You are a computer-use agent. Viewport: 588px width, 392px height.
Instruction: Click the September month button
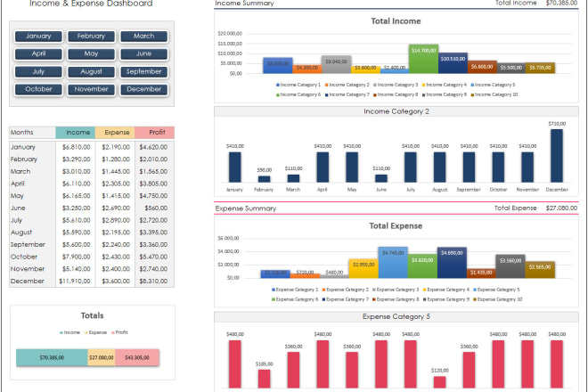144,71
